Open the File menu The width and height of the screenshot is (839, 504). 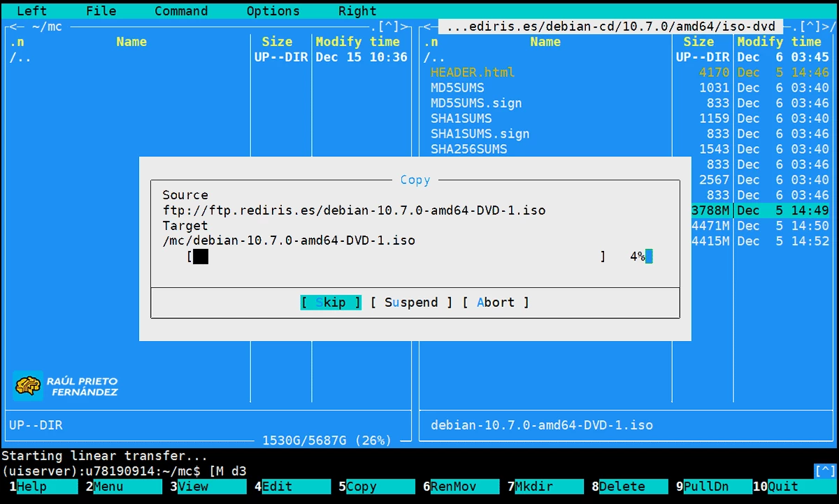pos(101,11)
